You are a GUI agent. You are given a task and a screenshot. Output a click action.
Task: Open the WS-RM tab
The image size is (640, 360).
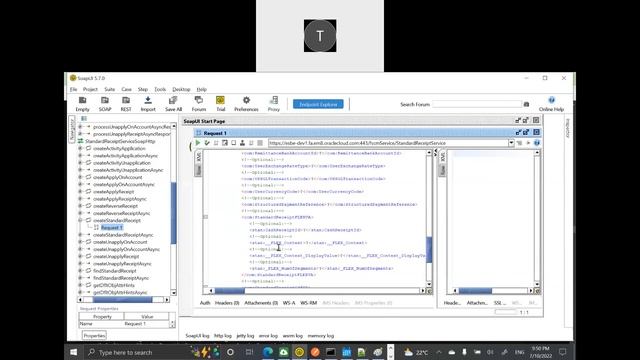[x=309, y=303]
